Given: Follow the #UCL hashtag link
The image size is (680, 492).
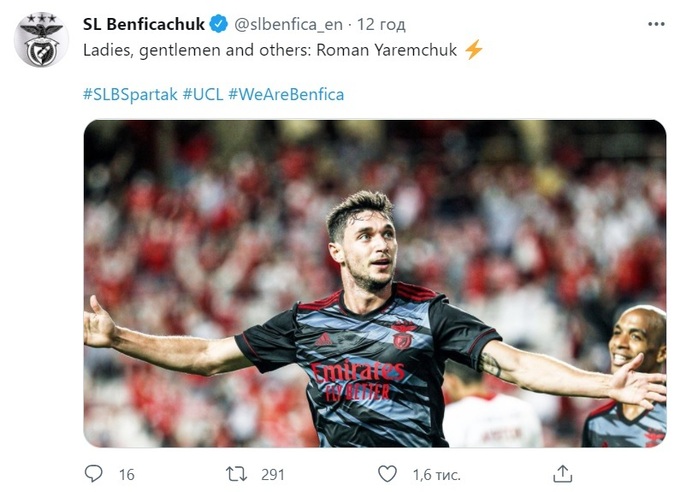Looking at the screenshot, I should [x=203, y=93].
